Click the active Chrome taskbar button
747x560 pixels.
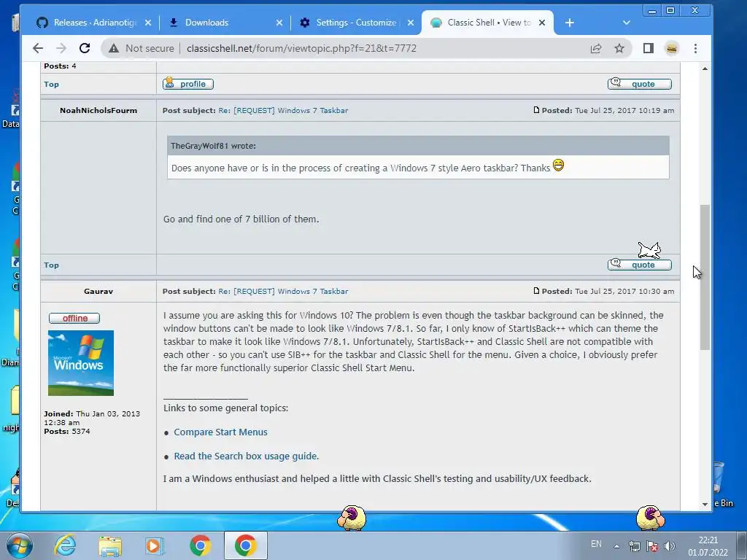tap(245, 545)
